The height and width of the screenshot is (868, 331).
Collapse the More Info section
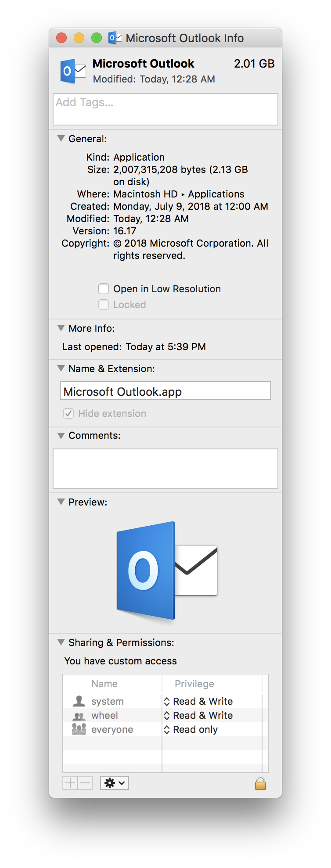click(61, 328)
